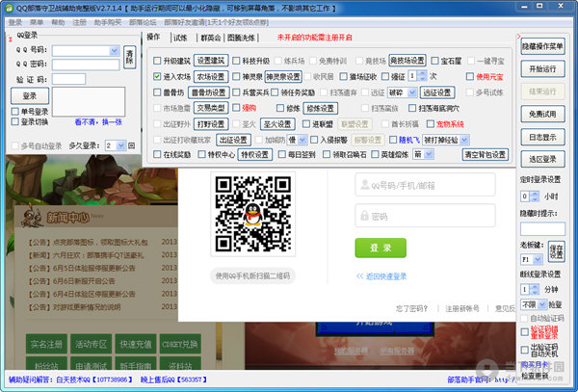Click the 清空背包设置 button
Viewport: 578px width, 392px height.
point(486,154)
